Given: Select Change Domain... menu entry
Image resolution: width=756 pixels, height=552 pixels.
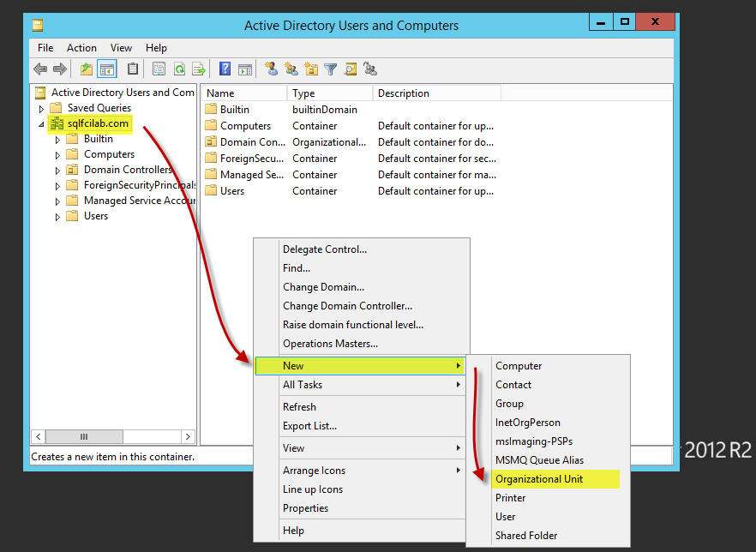Looking at the screenshot, I should [x=360, y=287].
